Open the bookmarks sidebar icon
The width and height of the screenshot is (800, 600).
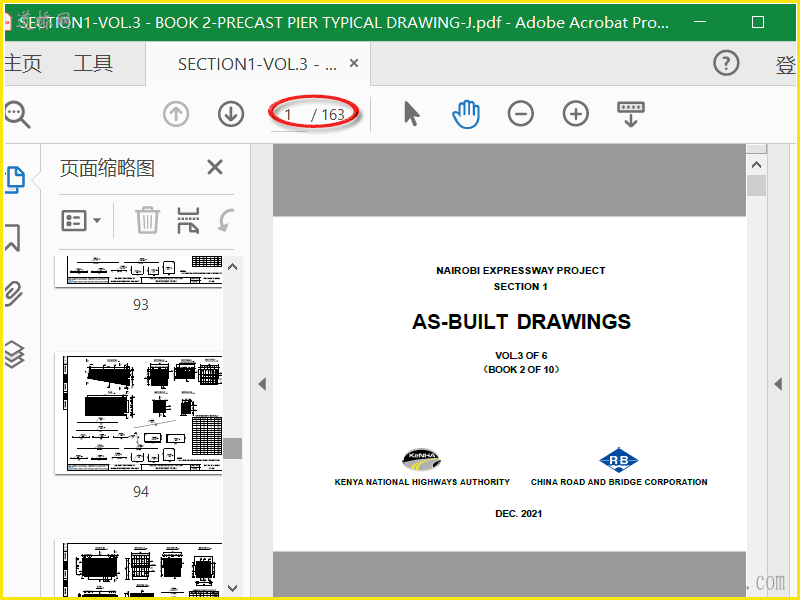(x=13, y=238)
